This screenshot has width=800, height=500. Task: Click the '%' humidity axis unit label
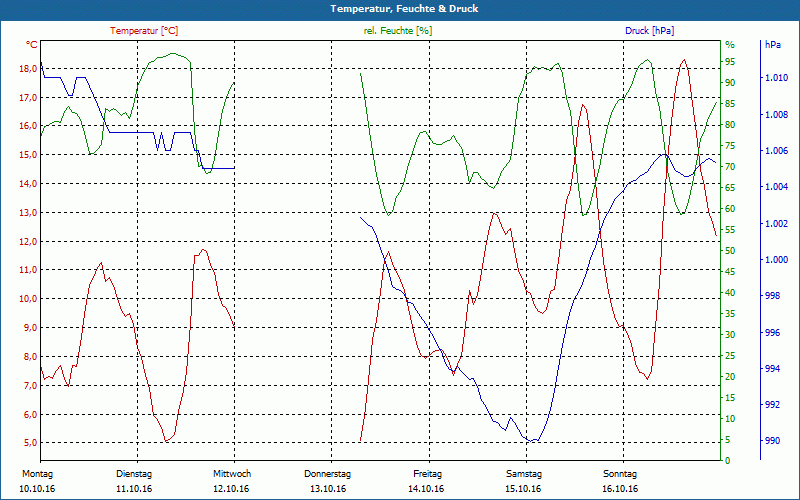(730, 45)
